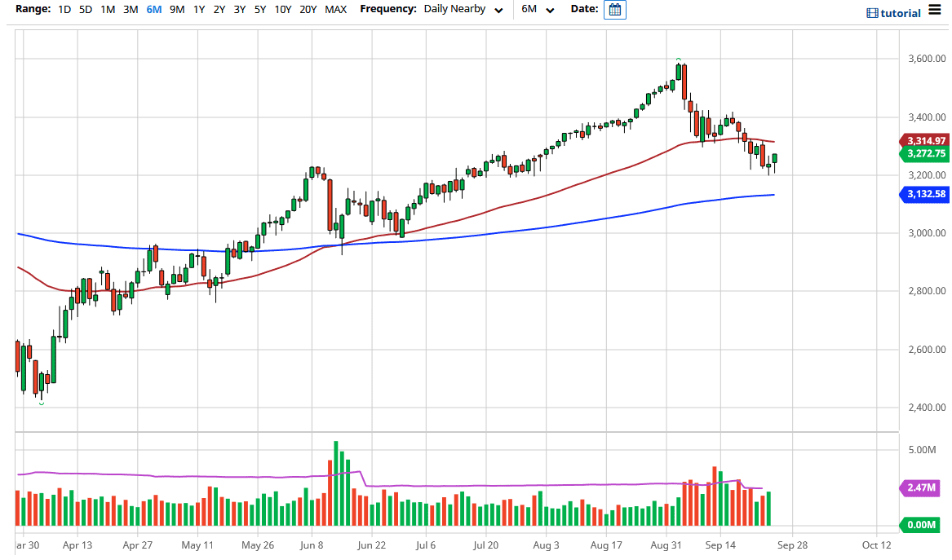952x560 pixels.
Task: Switch to the 2Y range
Action: pyautogui.click(x=218, y=11)
